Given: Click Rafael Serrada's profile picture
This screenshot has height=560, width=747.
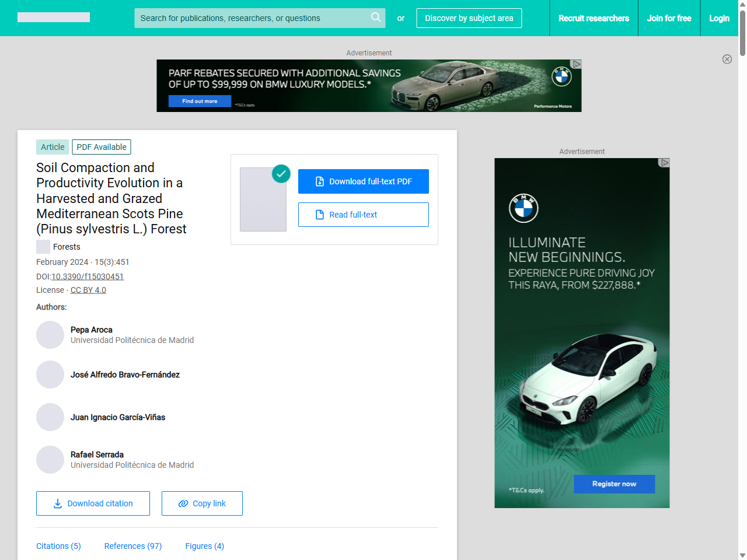Looking at the screenshot, I should [50, 460].
